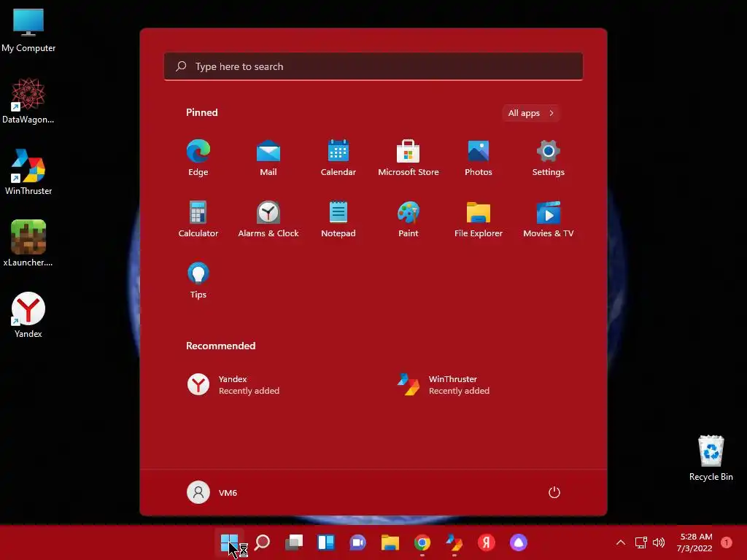Viewport: 747px width, 560px height.
Task: Open File Explorer on taskbar
Action: [390, 542]
